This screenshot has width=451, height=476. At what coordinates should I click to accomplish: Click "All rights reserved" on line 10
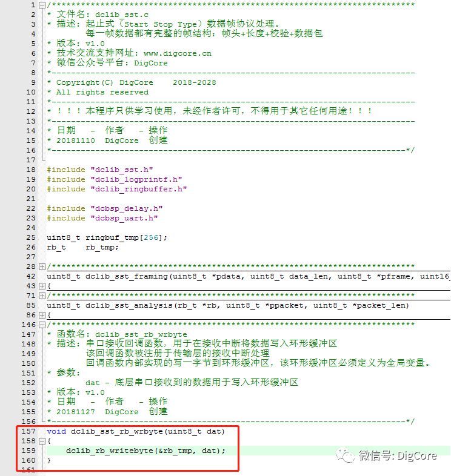102,92
